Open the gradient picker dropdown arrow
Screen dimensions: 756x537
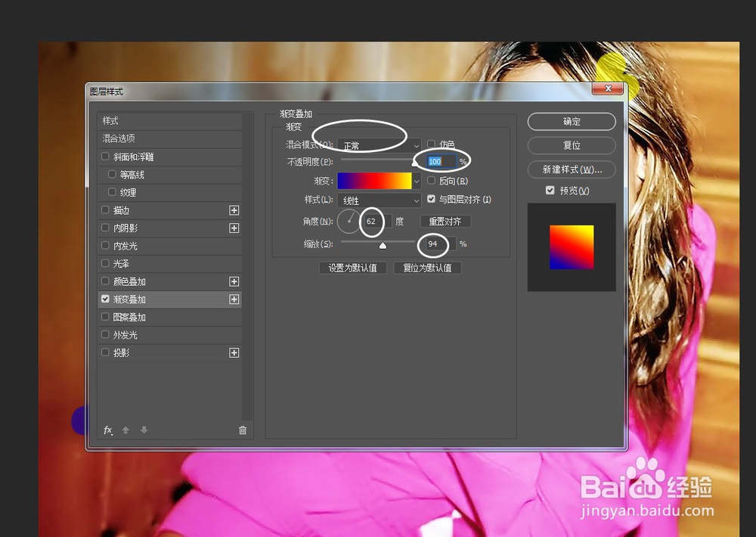tap(417, 181)
